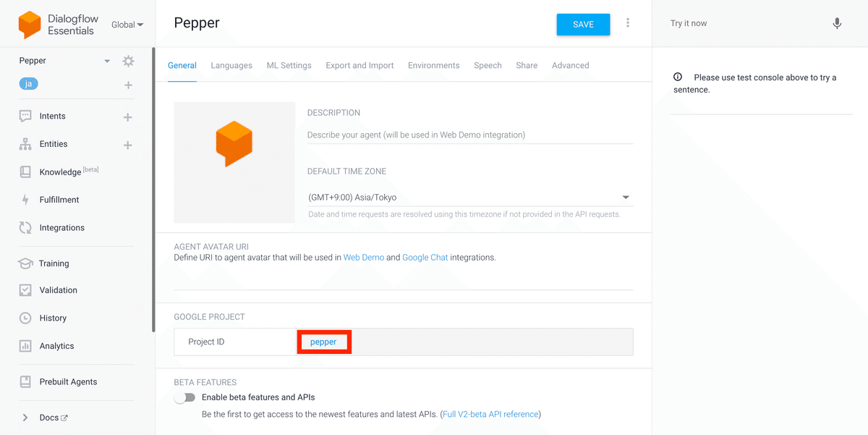The image size is (868, 435).
Task: Open the Export and Import tab
Action: 359,65
